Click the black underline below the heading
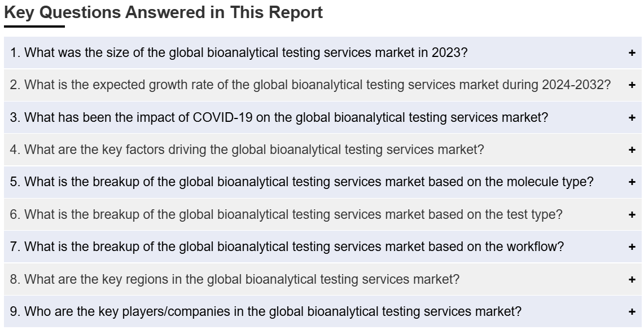644x330 pixels. [34, 27]
